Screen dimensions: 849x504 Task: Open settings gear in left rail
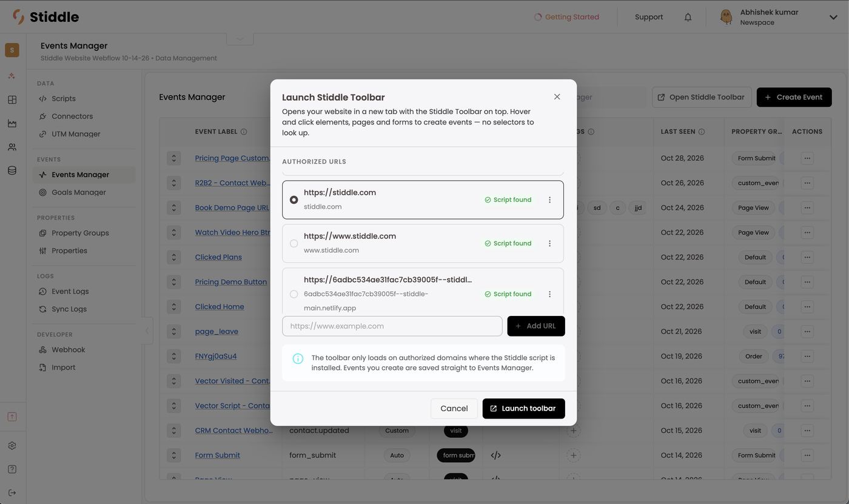[12, 446]
